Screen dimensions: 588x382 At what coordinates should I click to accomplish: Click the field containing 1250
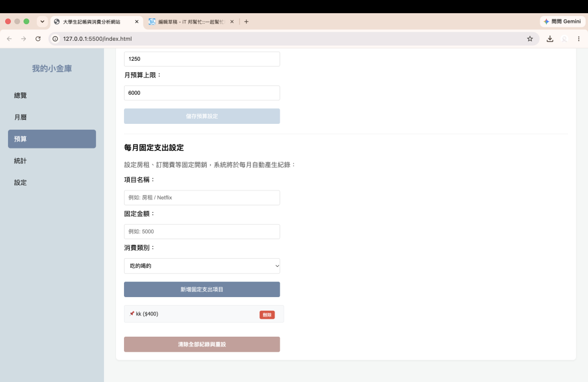(x=202, y=59)
